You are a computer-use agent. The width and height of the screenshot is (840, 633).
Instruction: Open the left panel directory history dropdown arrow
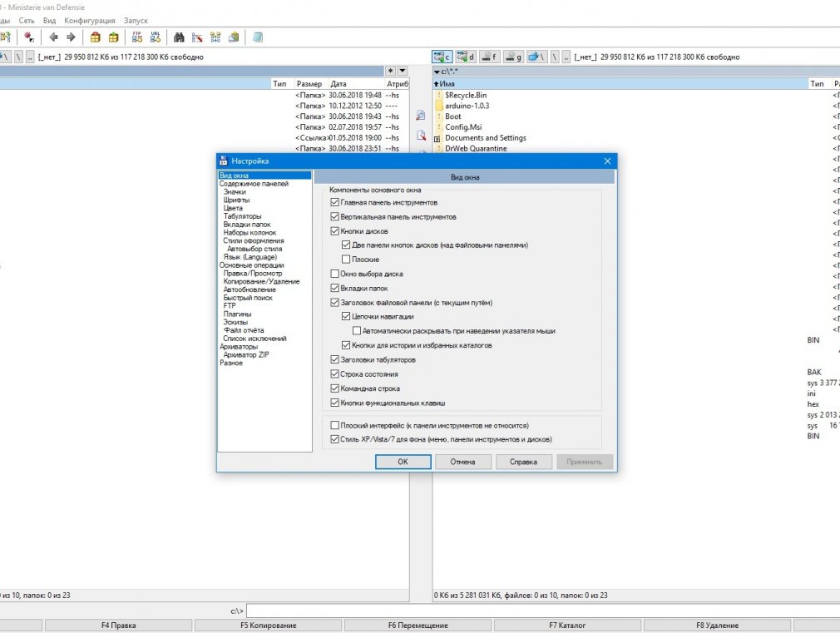403,71
